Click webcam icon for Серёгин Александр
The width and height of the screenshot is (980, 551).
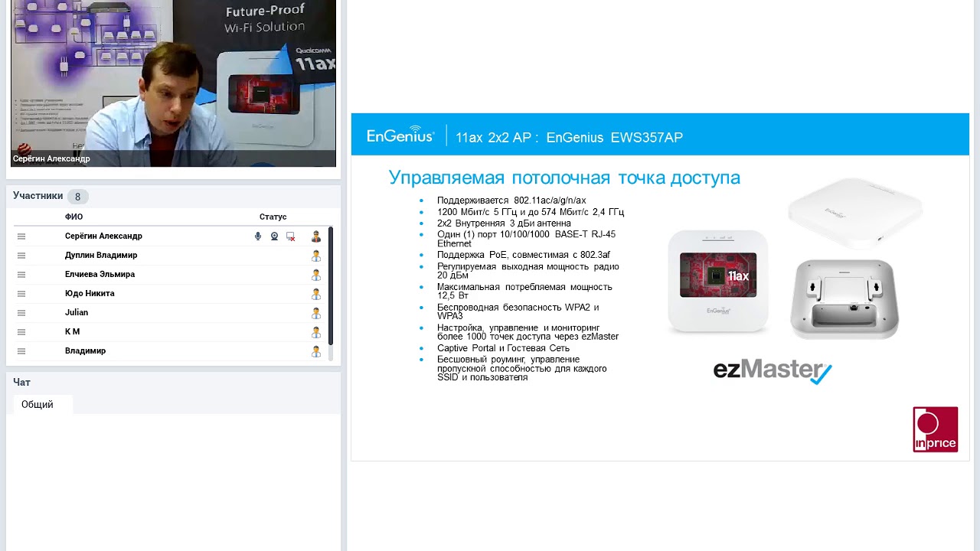point(274,236)
